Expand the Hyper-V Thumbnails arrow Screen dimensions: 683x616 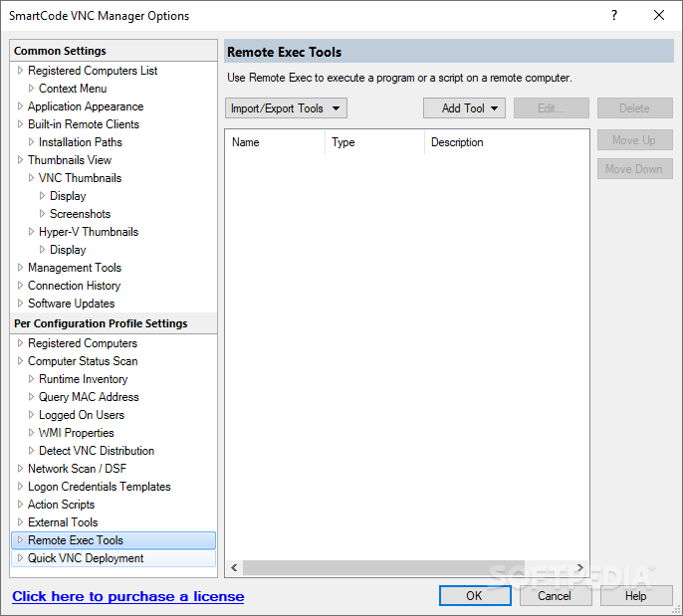coord(31,231)
